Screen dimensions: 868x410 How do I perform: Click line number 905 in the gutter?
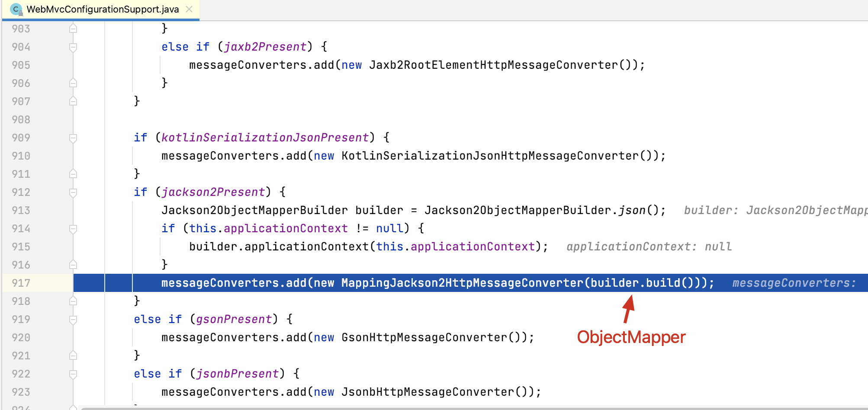point(21,65)
